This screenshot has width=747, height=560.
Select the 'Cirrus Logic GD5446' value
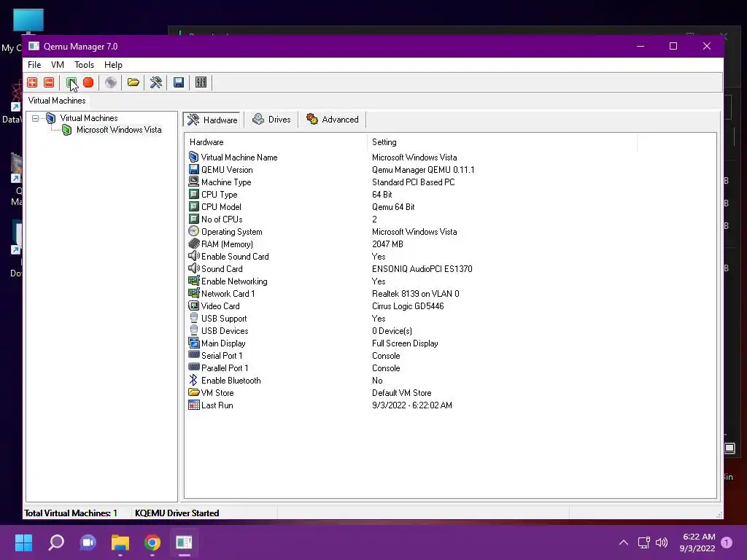(x=408, y=306)
